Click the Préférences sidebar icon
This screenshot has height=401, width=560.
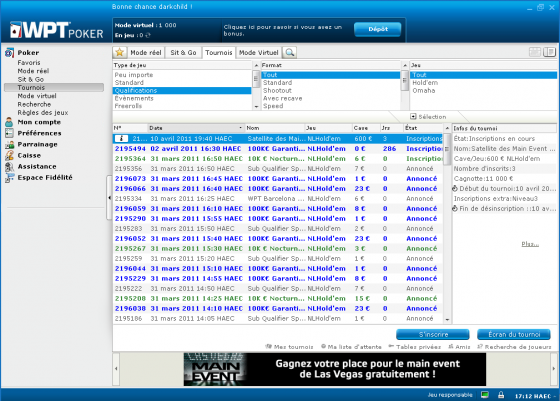click(9, 133)
